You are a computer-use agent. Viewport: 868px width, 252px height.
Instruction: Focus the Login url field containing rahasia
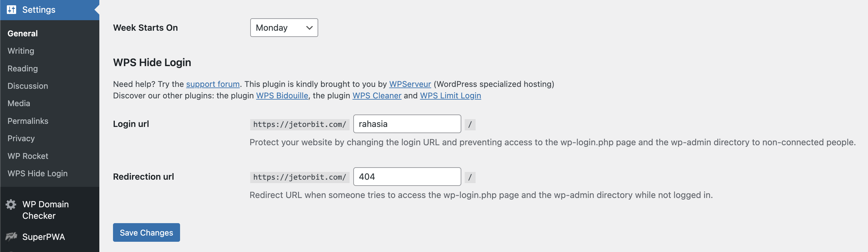tap(407, 124)
